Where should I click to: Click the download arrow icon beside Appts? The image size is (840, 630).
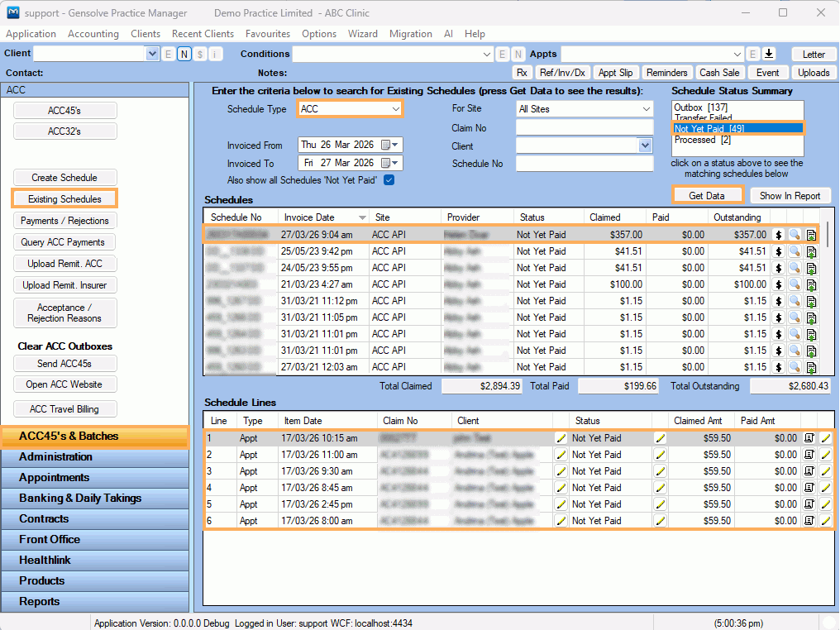tap(769, 54)
